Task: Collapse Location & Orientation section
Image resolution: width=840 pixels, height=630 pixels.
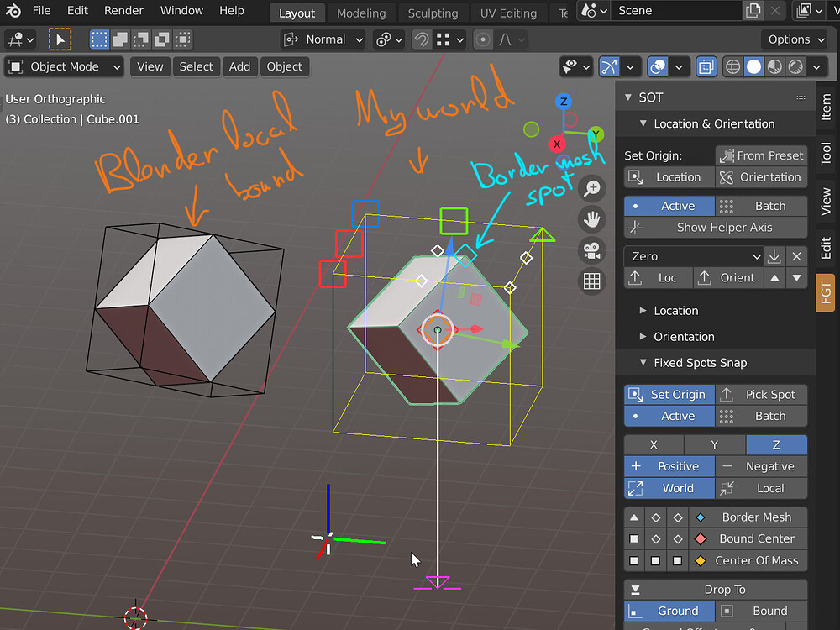Action: pyautogui.click(x=643, y=123)
